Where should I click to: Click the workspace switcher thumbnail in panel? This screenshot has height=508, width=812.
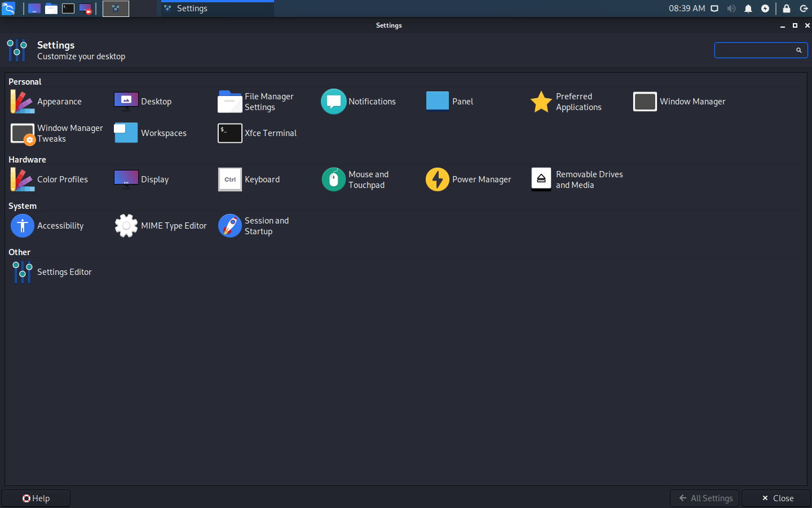coord(116,8)
